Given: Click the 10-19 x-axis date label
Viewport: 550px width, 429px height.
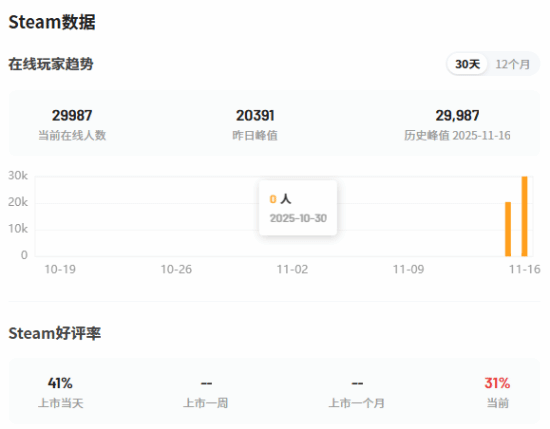Looking at the screenshot, I should 60,269.
